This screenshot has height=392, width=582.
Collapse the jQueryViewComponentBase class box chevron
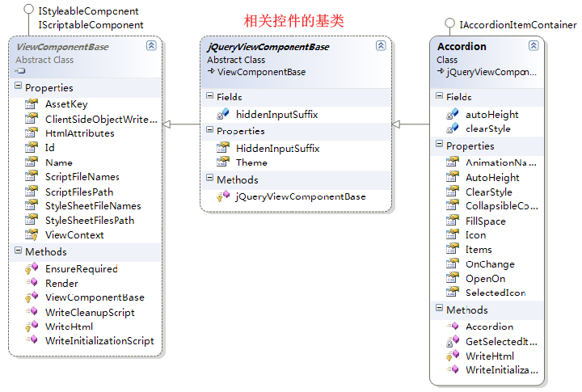(x=381, y=45)
